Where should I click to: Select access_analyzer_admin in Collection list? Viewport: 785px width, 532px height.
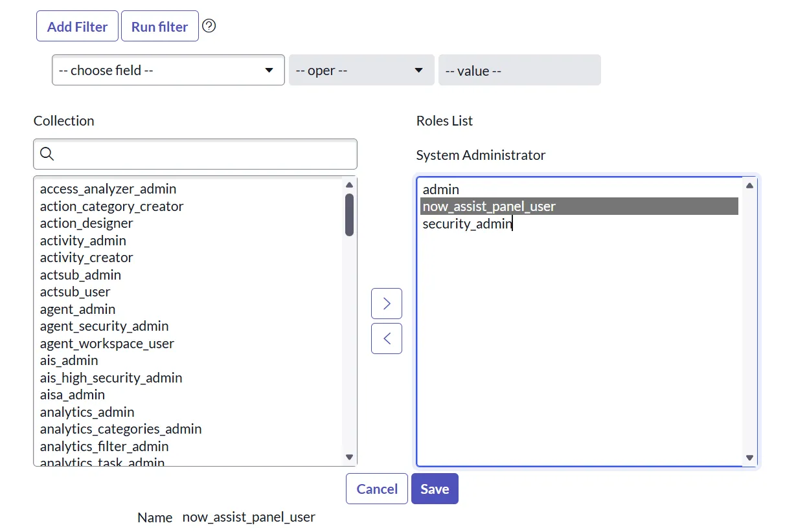(108, 189)
